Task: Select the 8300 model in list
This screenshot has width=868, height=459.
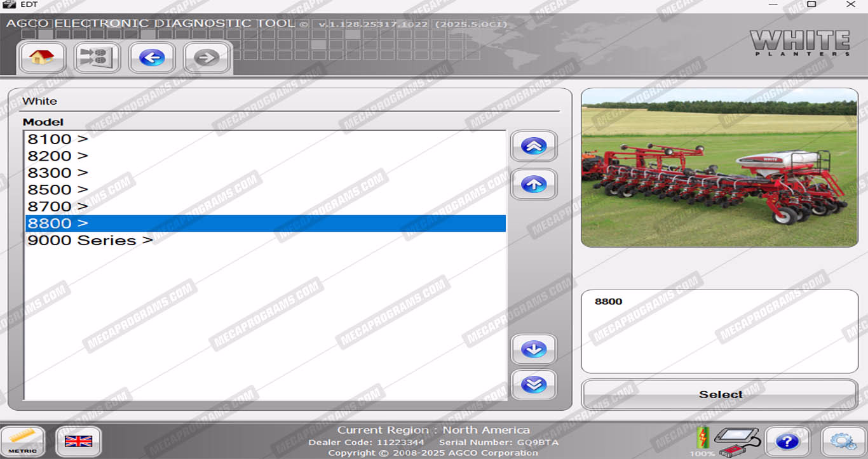Action: click(x=58, y=173)
